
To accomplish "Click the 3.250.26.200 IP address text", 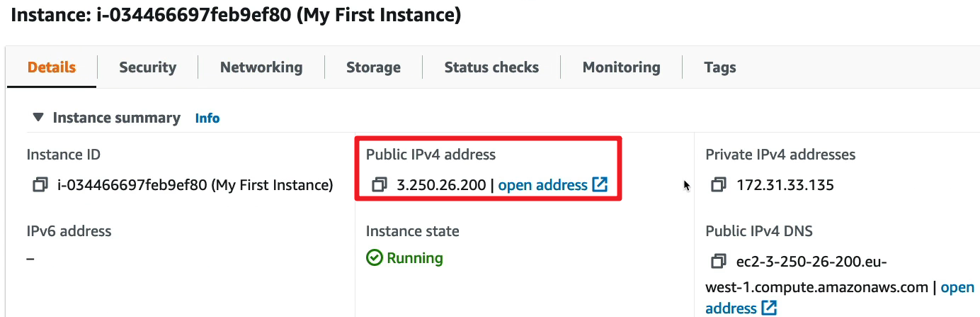I will (x=441, y=185).
